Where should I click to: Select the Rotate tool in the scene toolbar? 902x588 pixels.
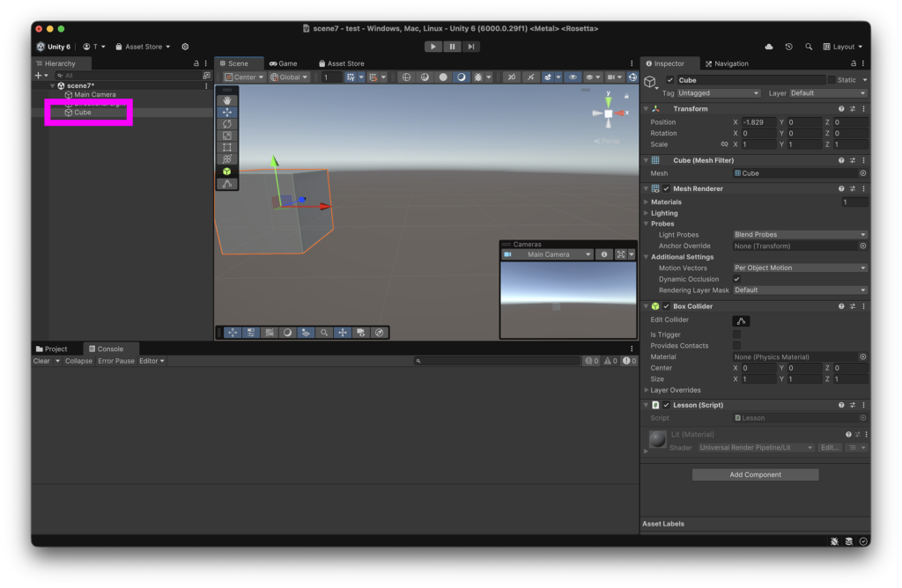click(226, 124)
